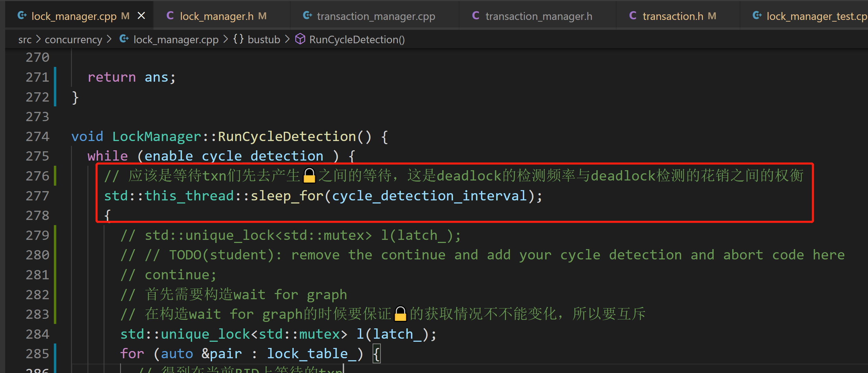Close the lock_manager.cpp tab

[x=141, y=16]
